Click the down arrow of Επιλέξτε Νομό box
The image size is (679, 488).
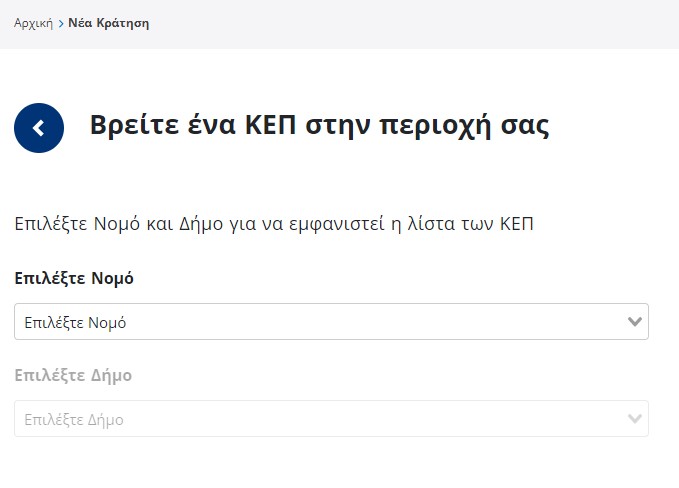(634, 321)
